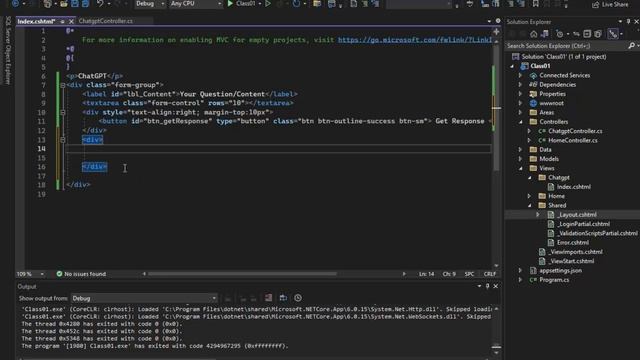This screenshot has width=640, height=360.
Task: Click the Clear All icon in Output panel
Action: (x=268, y=298)
